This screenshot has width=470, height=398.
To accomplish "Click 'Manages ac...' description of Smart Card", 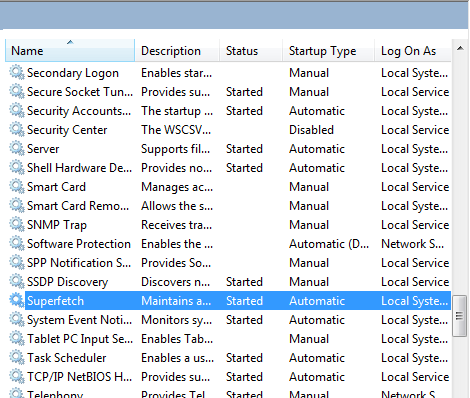I will pos(177,187).
